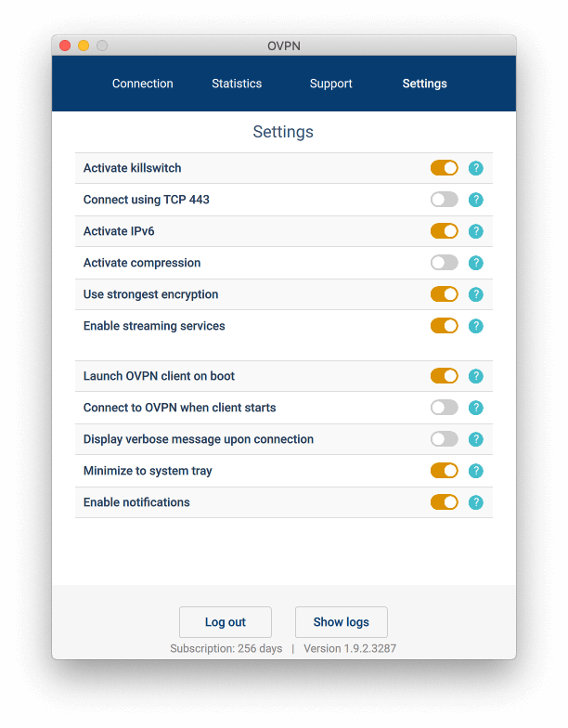View help for Enable streaming services
568x728 pixels.
(475, 326)
